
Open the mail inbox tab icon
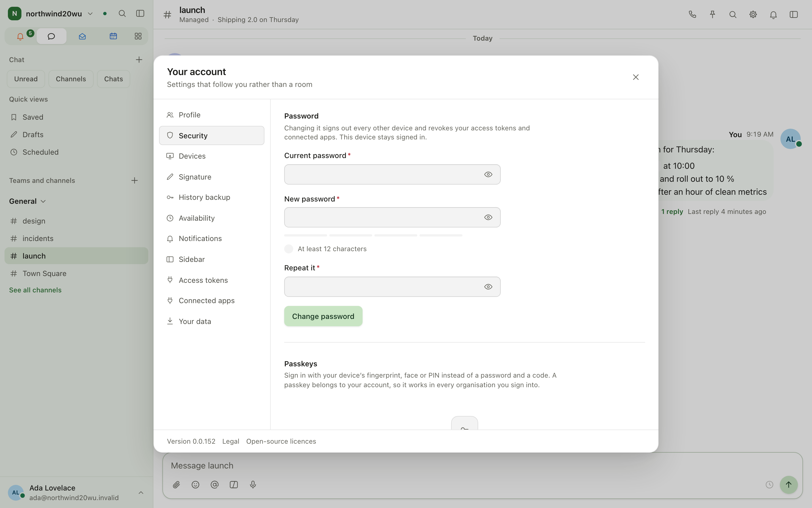pos(82,36)
